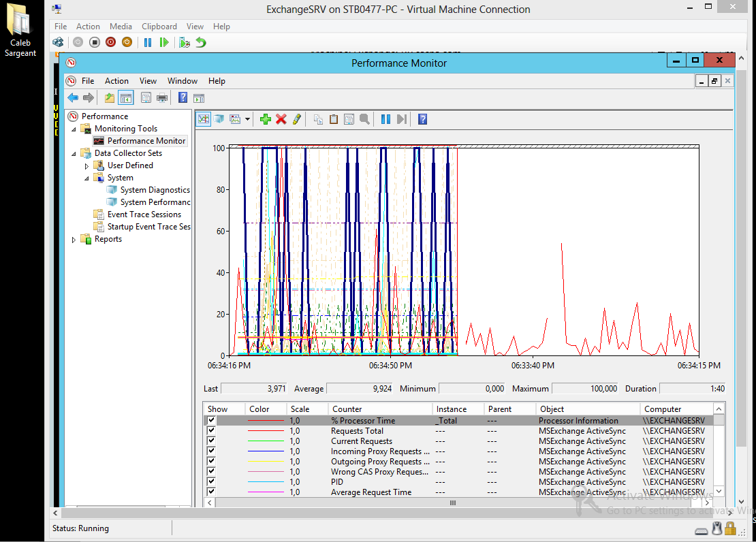Pause the virtual machine from VM toolbar

click(x=148, y=42)
